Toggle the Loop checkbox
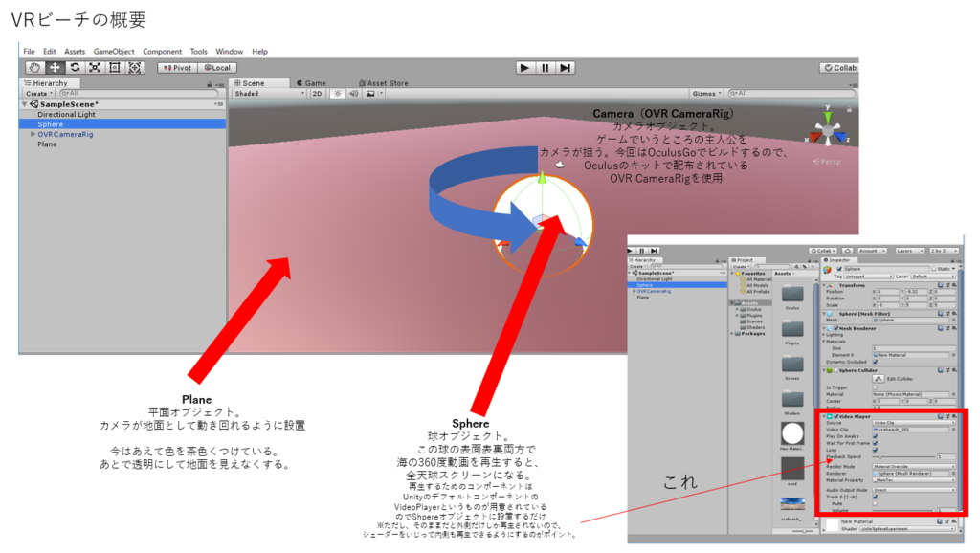 click(x=875, y=450)
